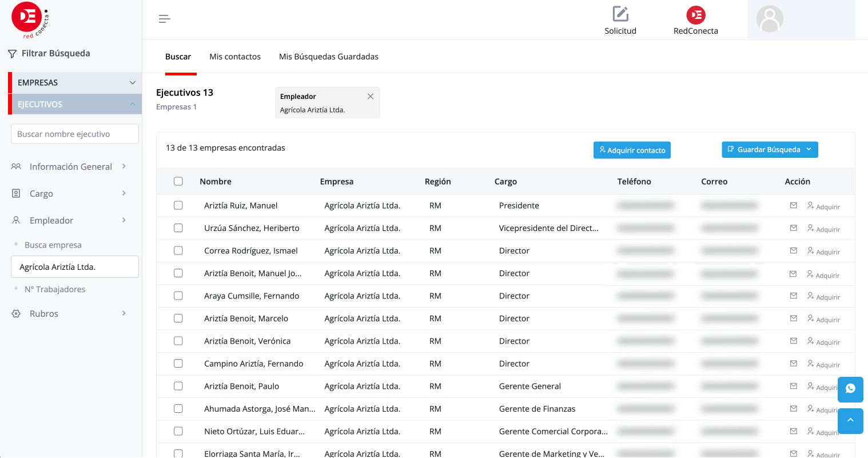The image size is (868, 458).
Task: Click mail icon for Ariztía Ruiz, Manuel
Action: coord(794,205)
